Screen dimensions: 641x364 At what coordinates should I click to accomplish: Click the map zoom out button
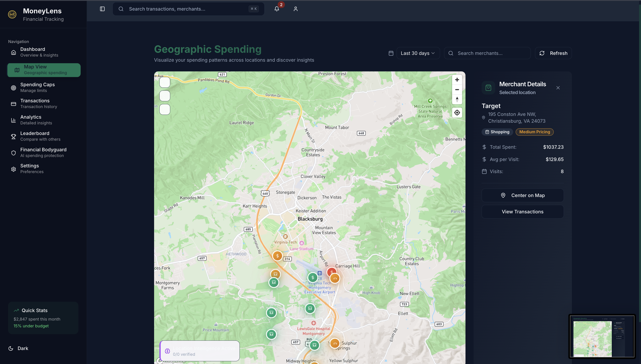[x=457, y=89]
